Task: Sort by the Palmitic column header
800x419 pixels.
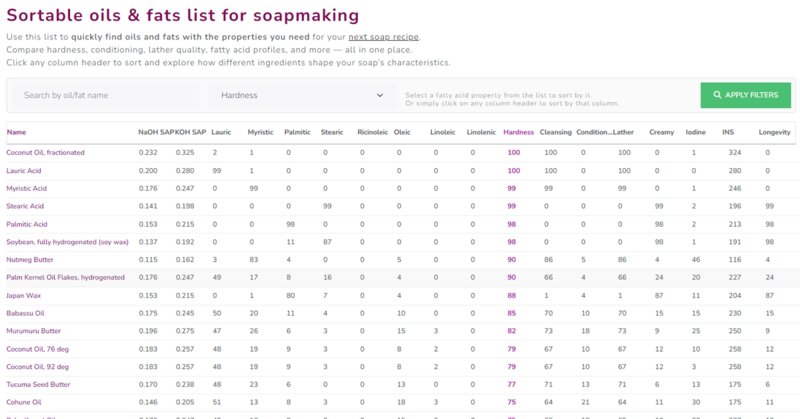Action: [297, 132]
